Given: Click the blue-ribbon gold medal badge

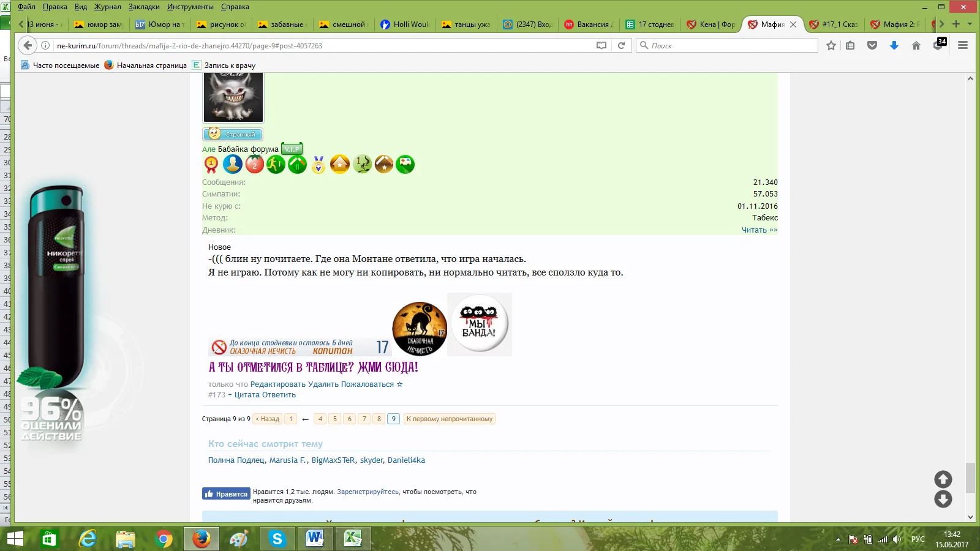Looking at the screenshot, I should [318, 164].
